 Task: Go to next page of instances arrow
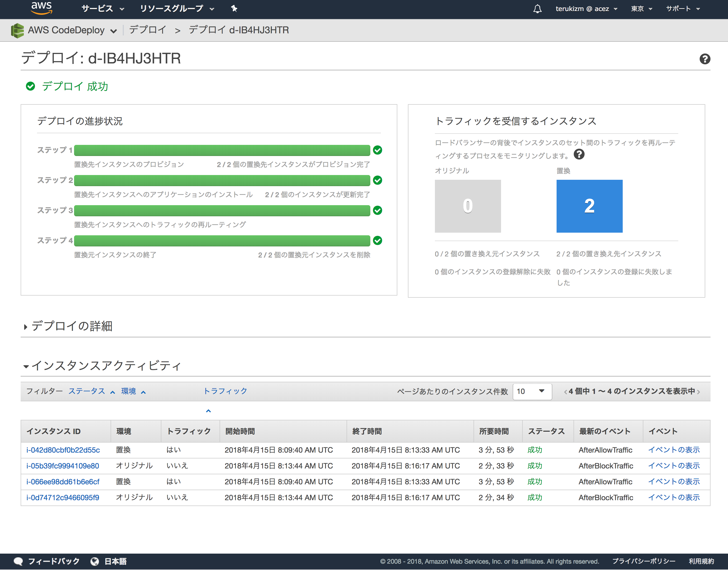699,392
